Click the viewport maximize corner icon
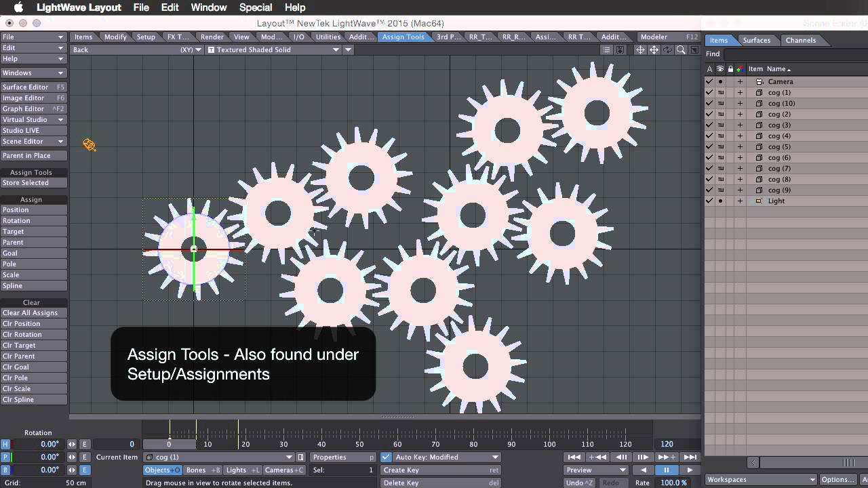 click(694, 49)
